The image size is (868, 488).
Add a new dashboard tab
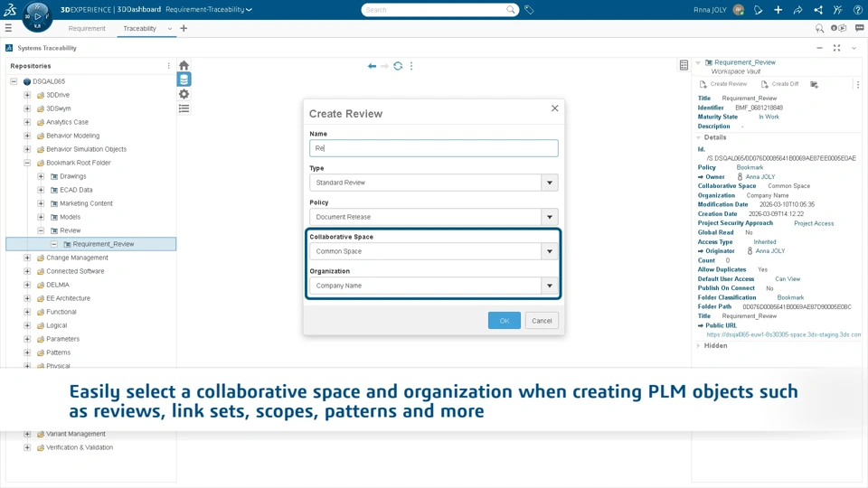click(x=184, y=28)
